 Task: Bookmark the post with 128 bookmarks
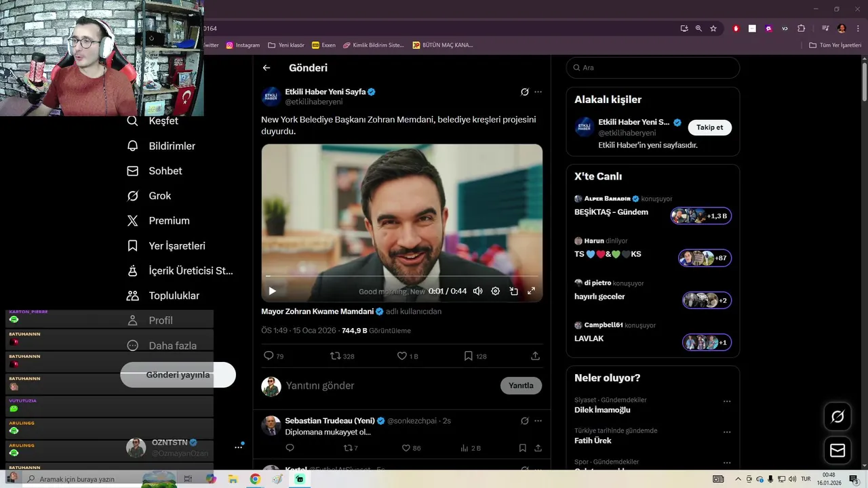(x=475, y=356)
